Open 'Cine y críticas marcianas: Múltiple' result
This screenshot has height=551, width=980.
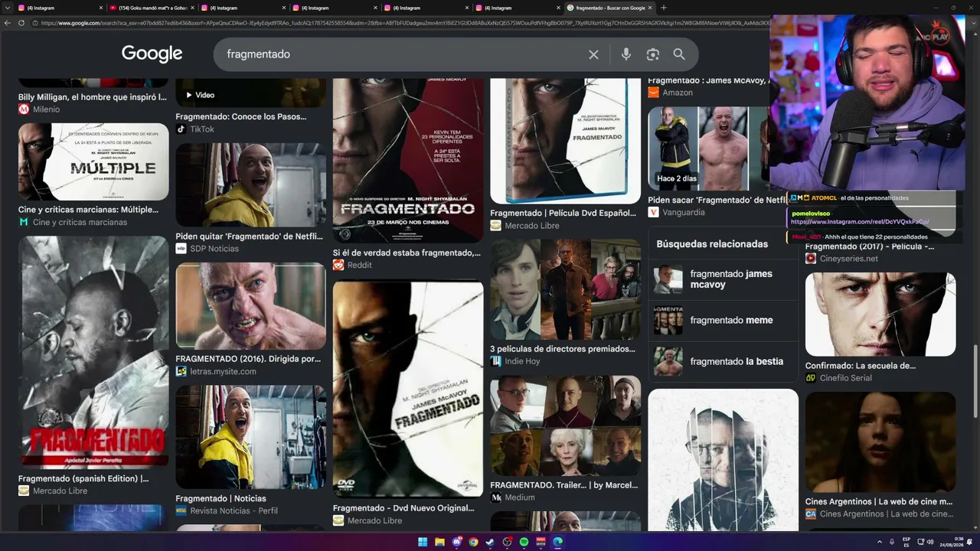point(89,210)
